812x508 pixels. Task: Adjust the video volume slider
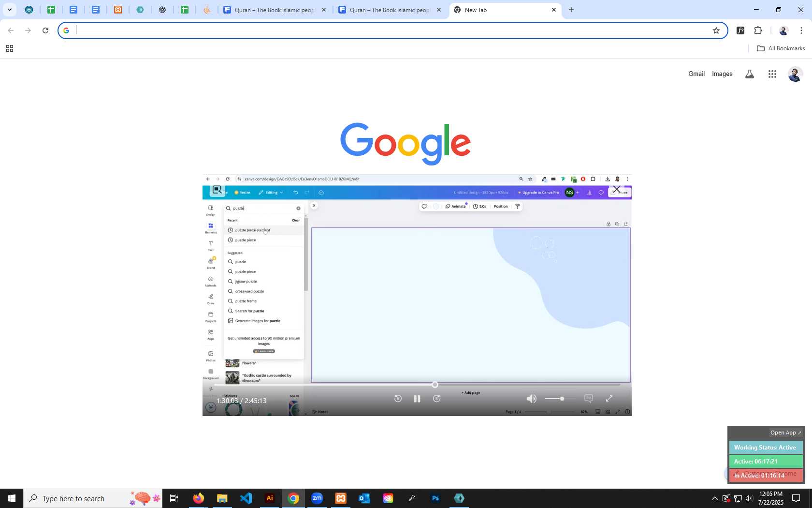click(x=561, y=399)
